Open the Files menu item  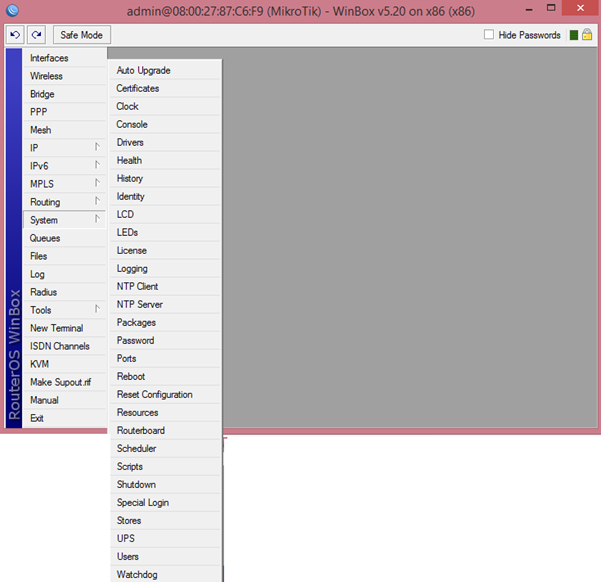click(64, 256)
